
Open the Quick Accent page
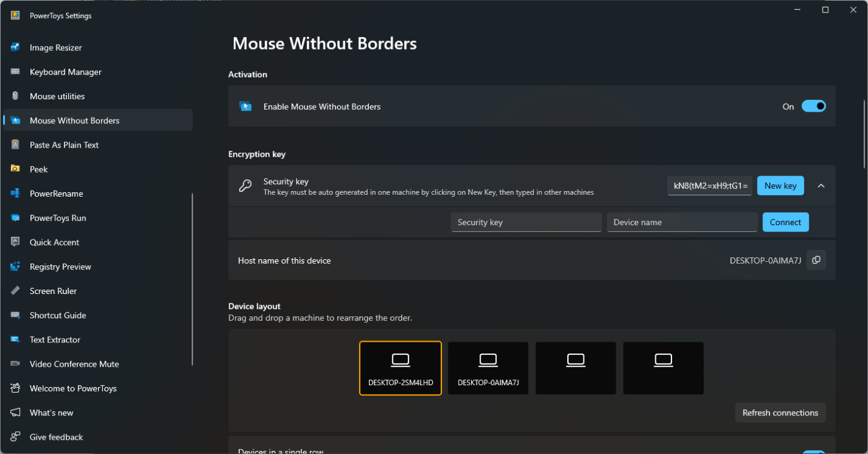click(98, 242)
